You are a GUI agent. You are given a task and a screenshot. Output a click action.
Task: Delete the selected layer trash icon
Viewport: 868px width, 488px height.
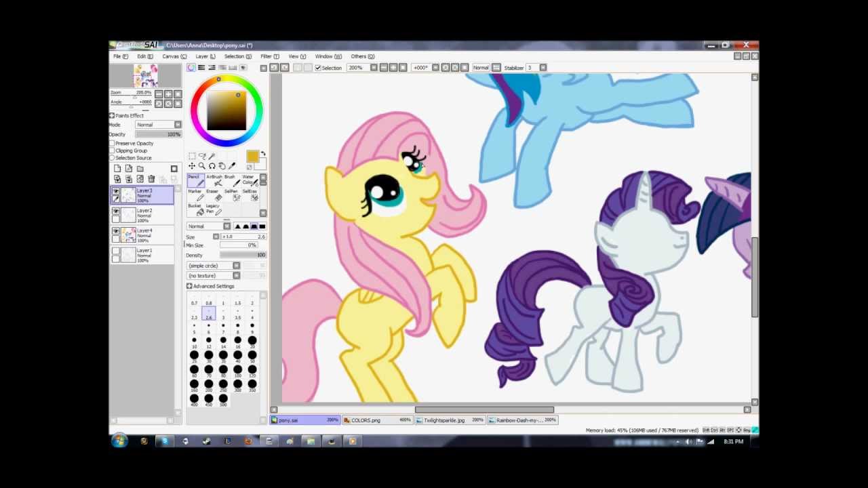(x=151, y=179)
